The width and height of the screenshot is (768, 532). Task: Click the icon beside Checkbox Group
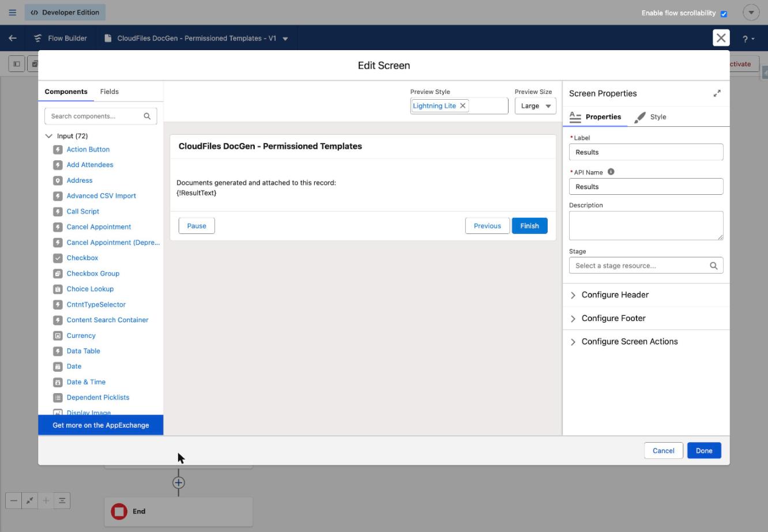coord(58,274)
